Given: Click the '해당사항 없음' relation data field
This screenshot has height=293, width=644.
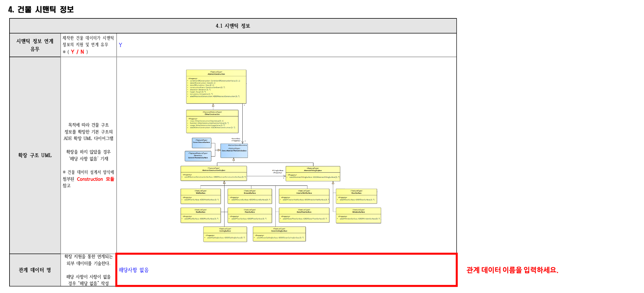Looking at the screenshot, I should [x=286, y=270].
